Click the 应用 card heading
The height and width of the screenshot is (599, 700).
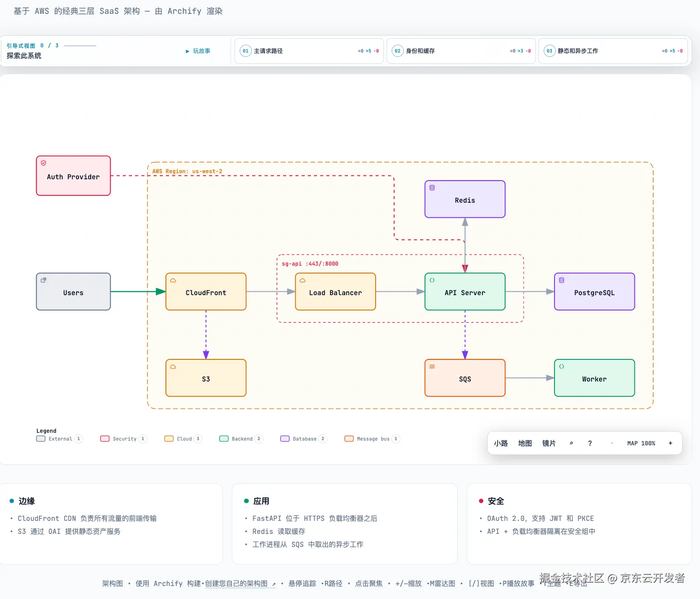(x=261, y=501)
